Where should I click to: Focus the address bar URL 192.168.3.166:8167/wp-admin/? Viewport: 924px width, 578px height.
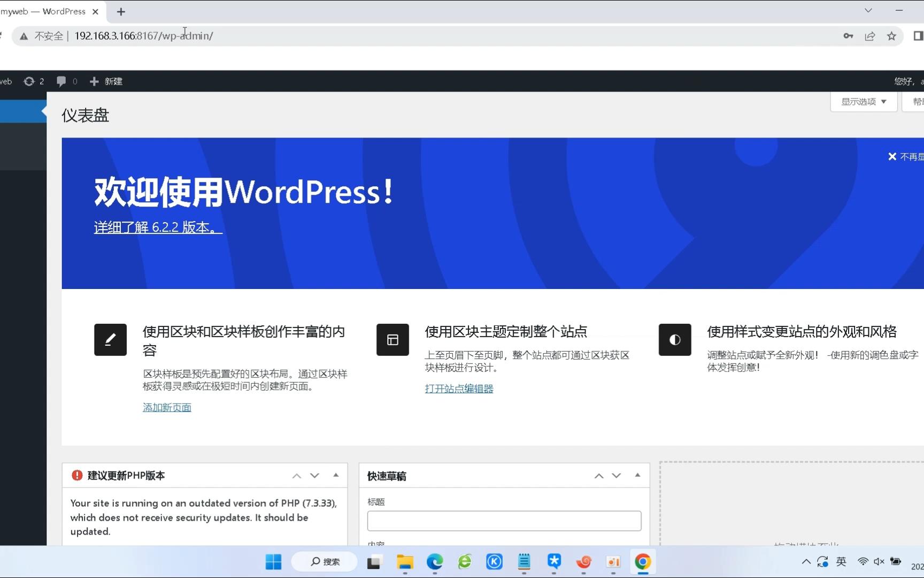click(x=143, y=36)
